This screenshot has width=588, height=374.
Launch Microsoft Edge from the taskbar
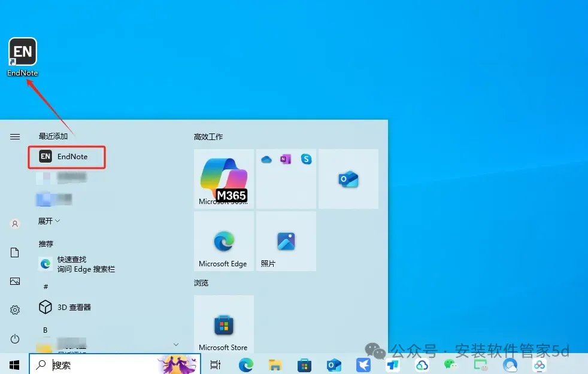[x=245, y=364]
